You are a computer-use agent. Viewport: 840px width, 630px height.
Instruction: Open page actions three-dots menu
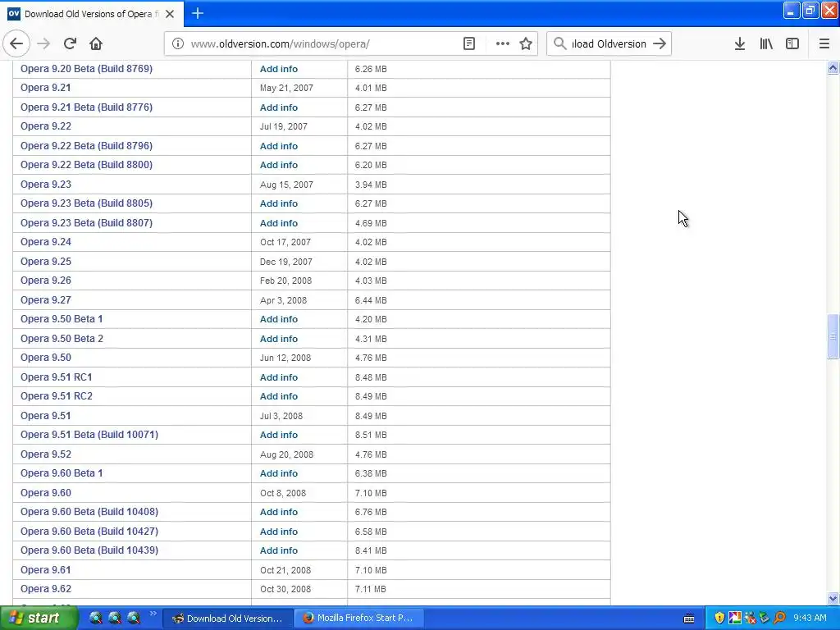503,44
